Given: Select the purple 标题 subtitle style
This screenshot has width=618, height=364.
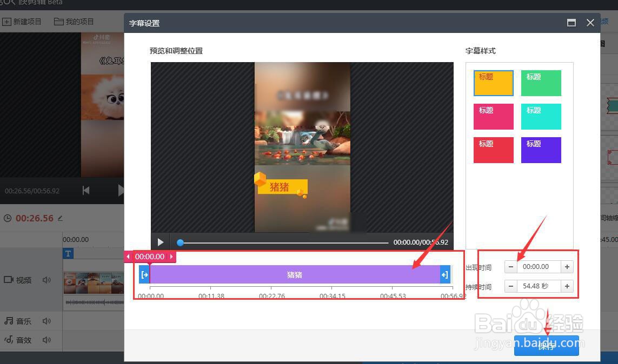Looking at the screenshot, I should [541, 150].
